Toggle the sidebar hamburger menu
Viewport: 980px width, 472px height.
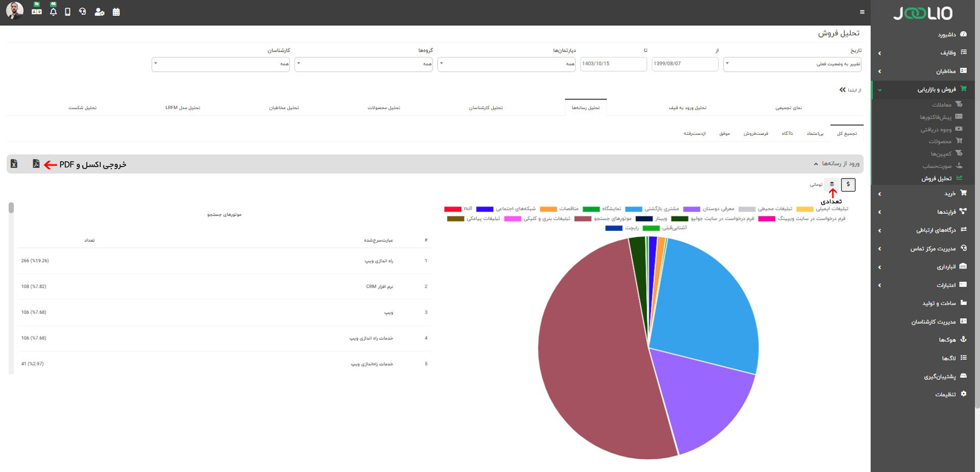pyautogui.click(x=862, y=12)
